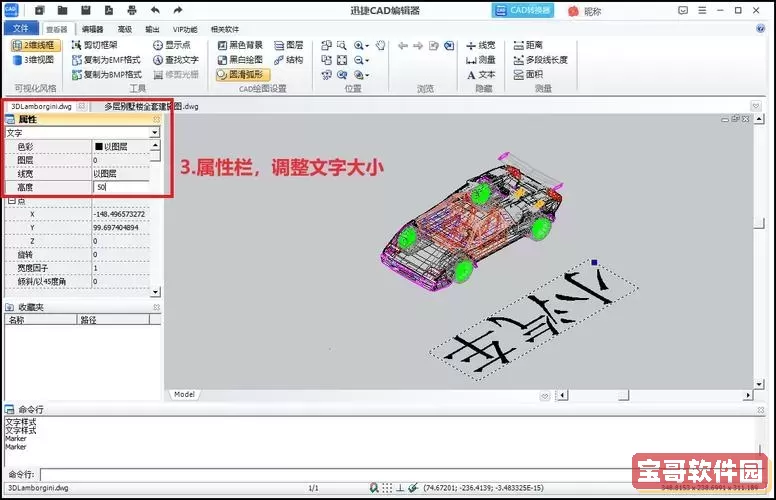Toggle 显示点 show points option

point(172,45)
